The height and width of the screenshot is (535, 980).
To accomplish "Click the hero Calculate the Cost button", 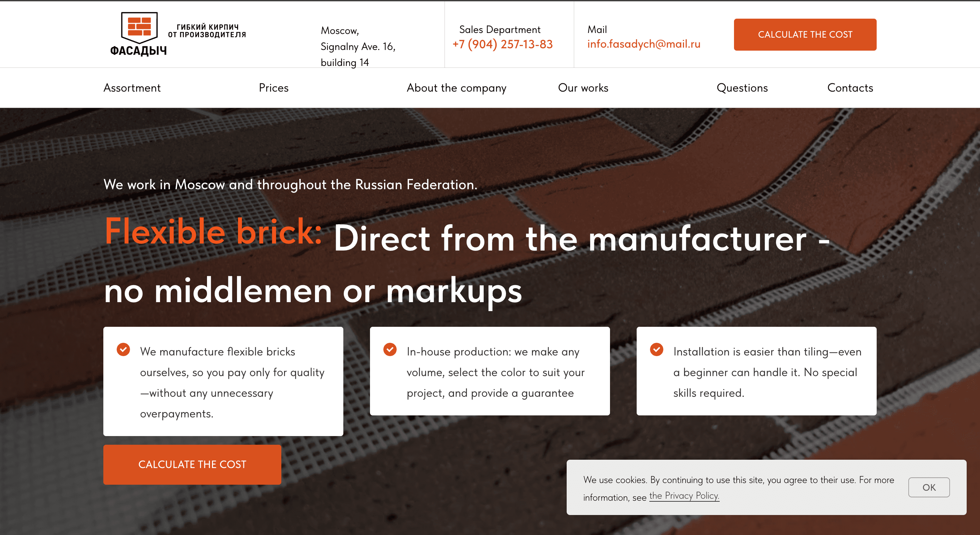I will (192, 465).
